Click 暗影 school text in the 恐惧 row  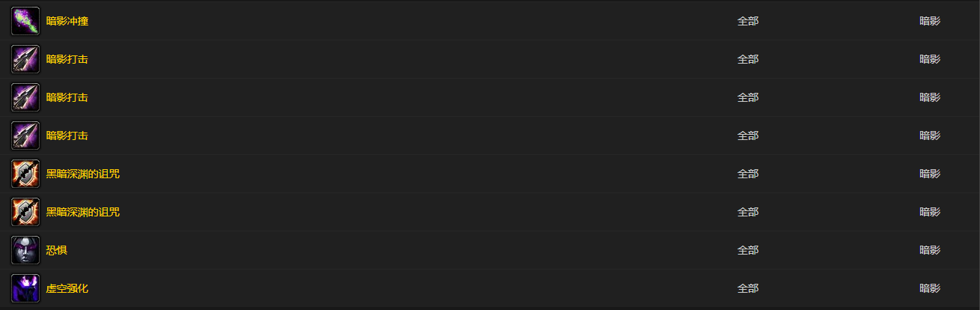coord(930,250)
